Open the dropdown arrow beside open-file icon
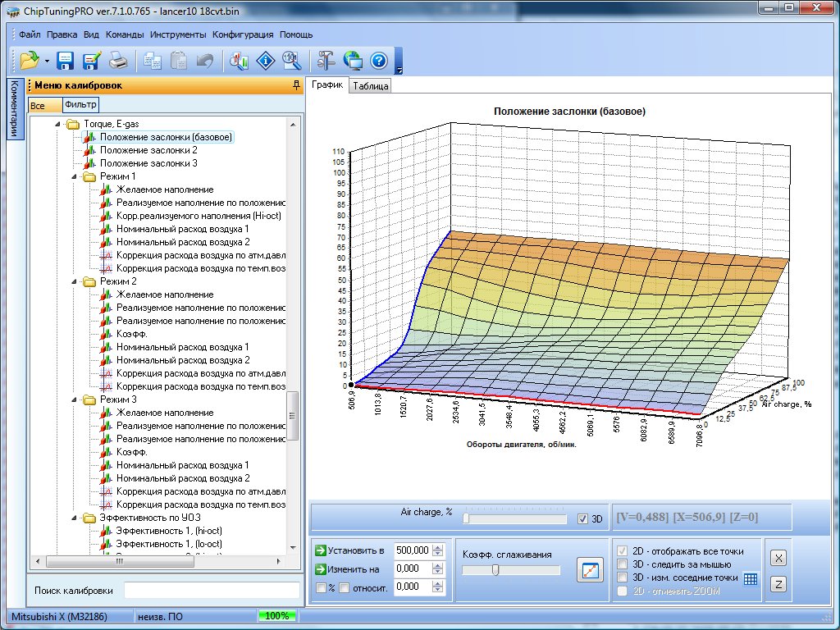This screenshot has width=840, height=630. 48,61
